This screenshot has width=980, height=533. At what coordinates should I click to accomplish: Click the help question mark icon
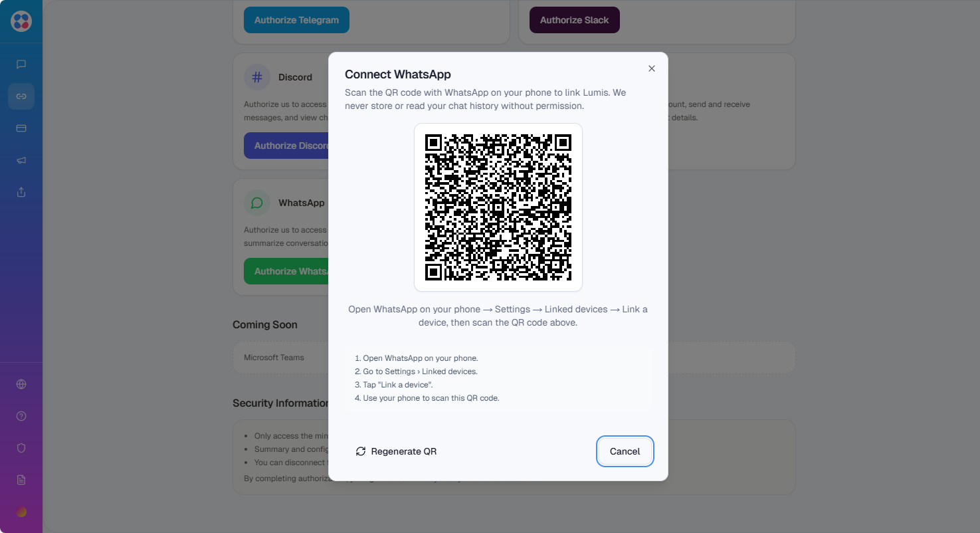[x=21, y=416]
